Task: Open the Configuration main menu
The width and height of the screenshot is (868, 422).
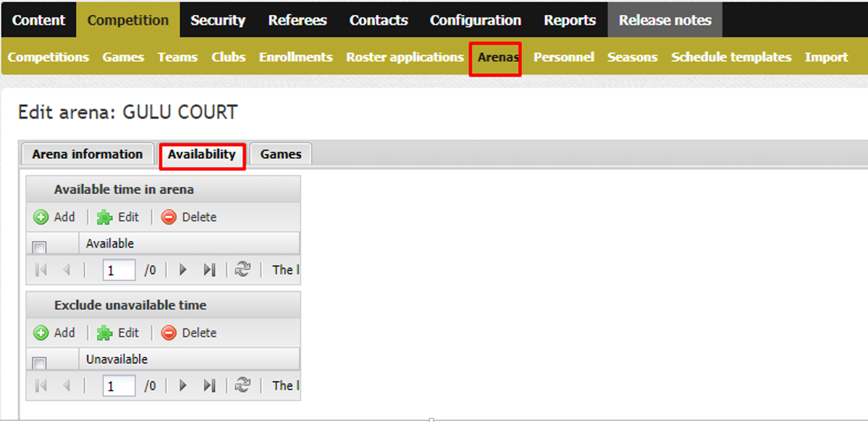Action: point(476,20)
